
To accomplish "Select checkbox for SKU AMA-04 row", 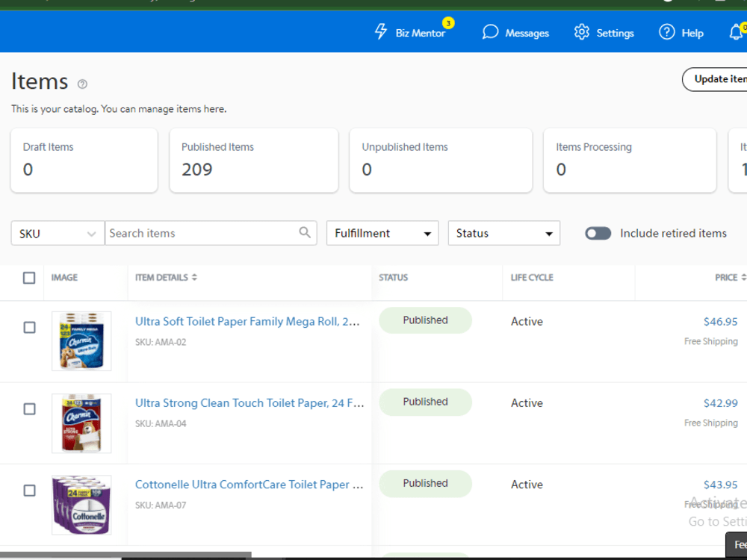I will [x=30, y=409].
